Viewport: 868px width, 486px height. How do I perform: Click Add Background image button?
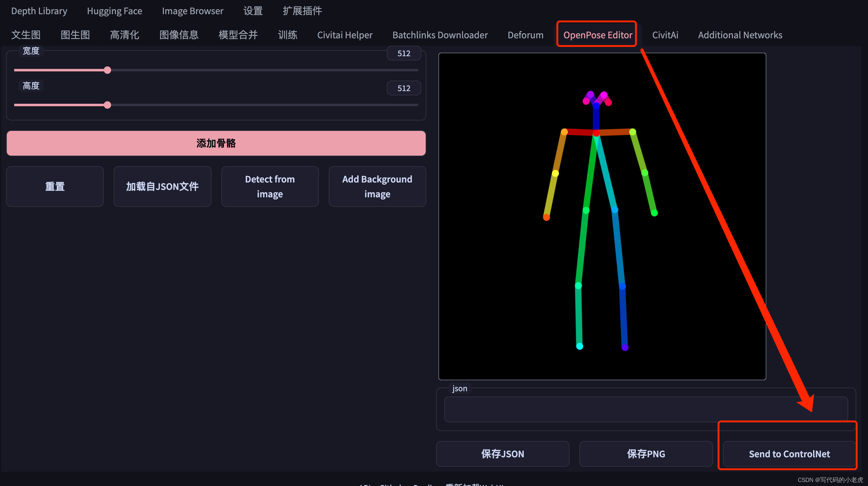pyautogui.click(x=377, y=186)
